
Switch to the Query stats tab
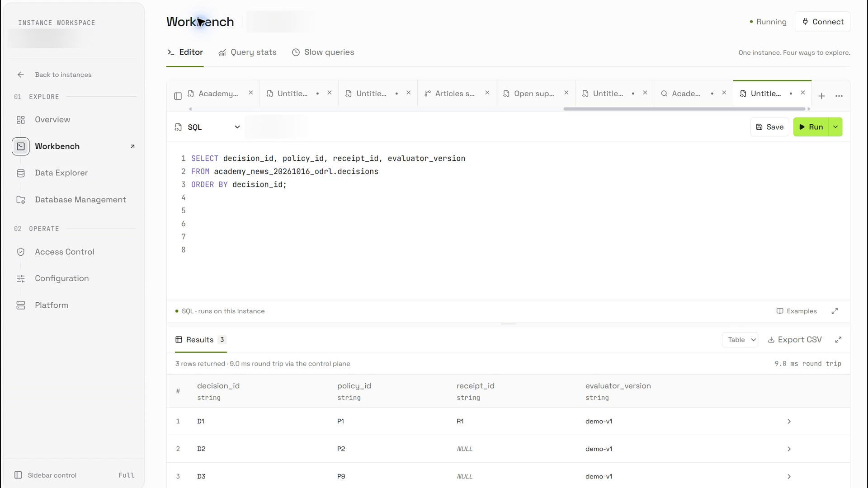[x=247, y=52]
